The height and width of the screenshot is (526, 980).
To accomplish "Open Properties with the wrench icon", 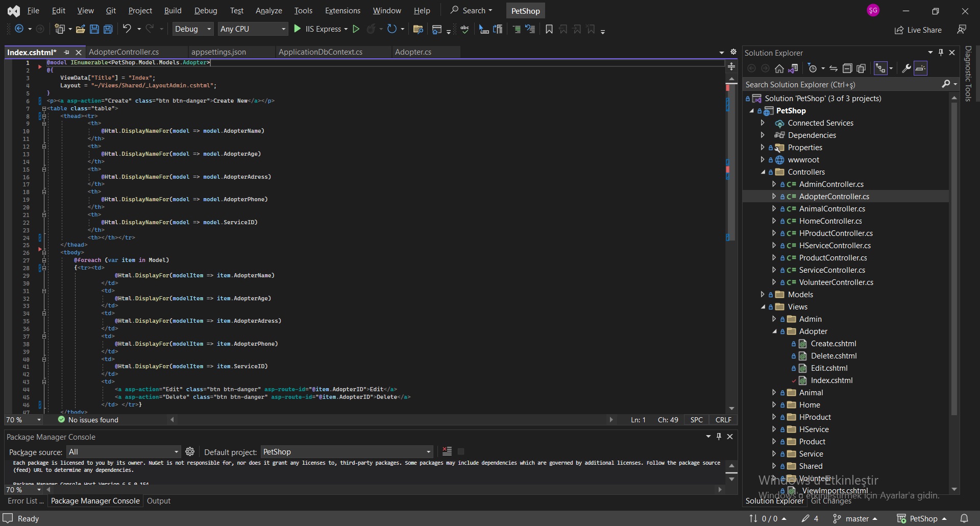I will (906, 68).
